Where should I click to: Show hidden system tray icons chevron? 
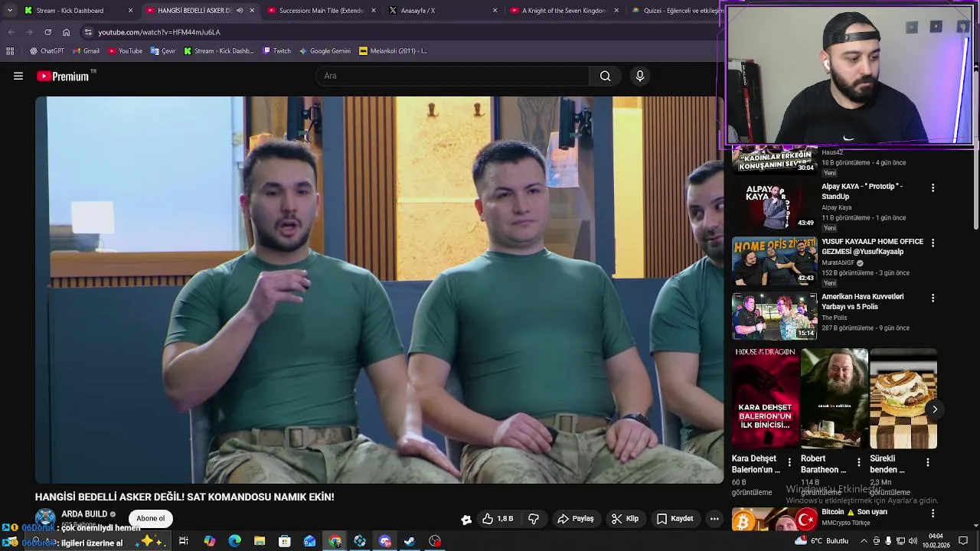coord(864,541)
